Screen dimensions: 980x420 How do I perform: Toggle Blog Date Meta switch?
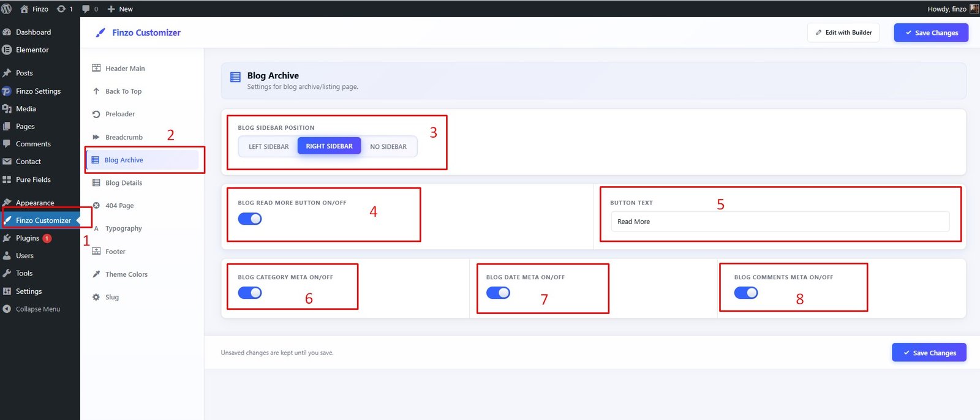[498, 293]
